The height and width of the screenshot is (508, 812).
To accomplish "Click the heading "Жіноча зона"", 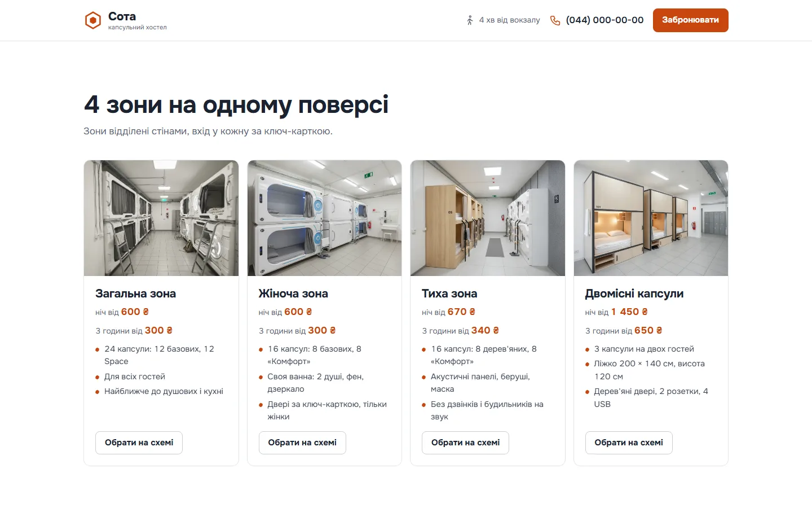I will point(293,294).
